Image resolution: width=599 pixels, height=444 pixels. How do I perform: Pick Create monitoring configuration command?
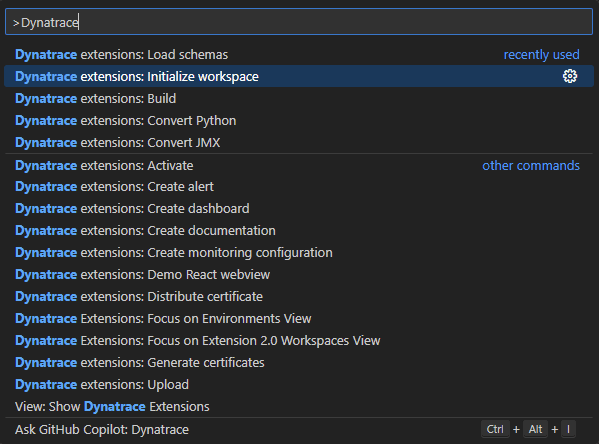click(299, 253)
